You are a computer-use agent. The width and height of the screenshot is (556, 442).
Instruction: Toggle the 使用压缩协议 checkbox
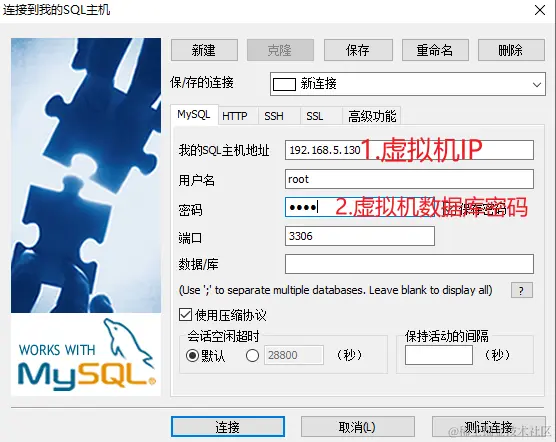pos(185,314)
